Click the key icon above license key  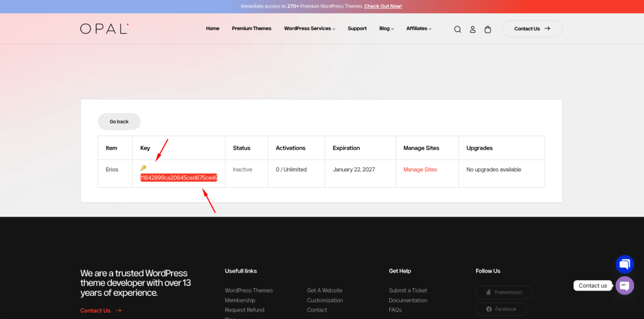(x=143, y=168)
